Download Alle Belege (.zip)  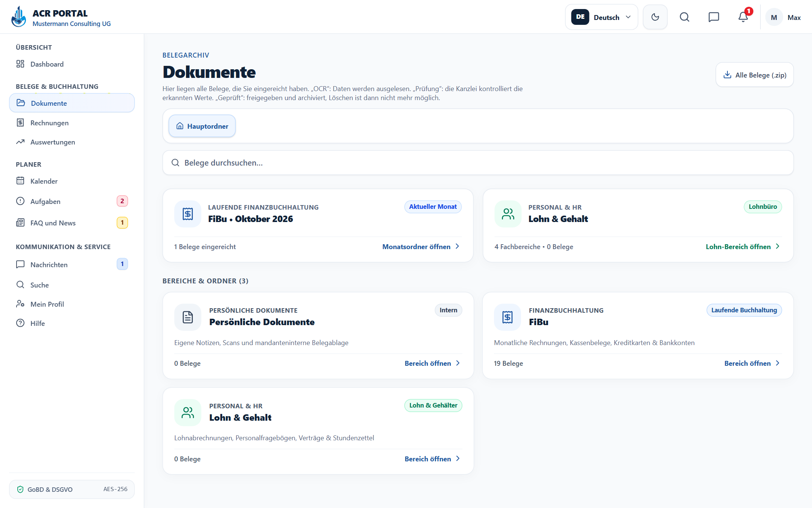(754, 75)
